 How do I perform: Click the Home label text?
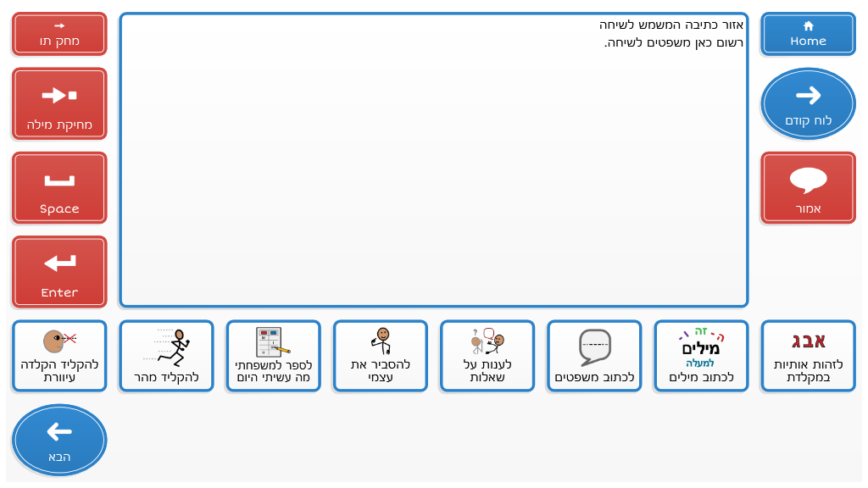tap(808, 41)
